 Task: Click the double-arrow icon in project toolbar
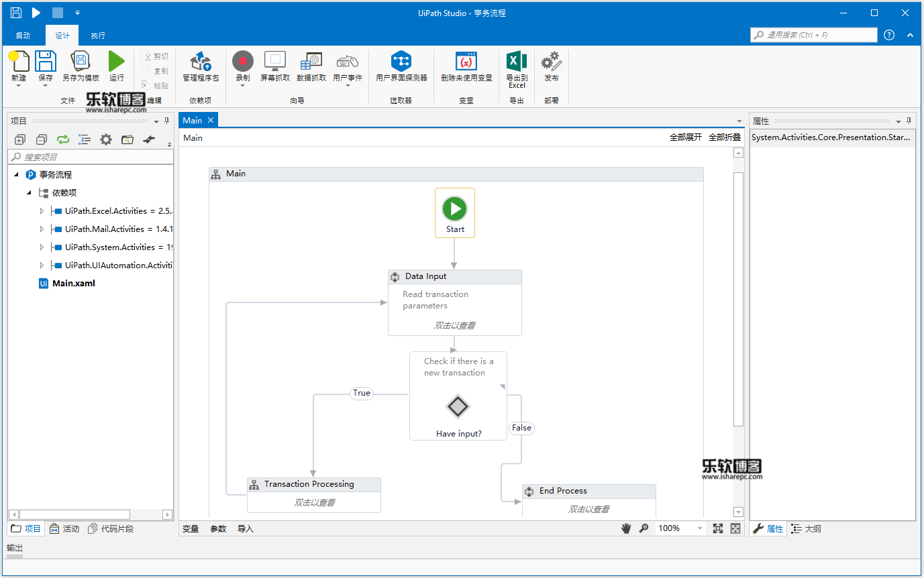tap(149, 139)
